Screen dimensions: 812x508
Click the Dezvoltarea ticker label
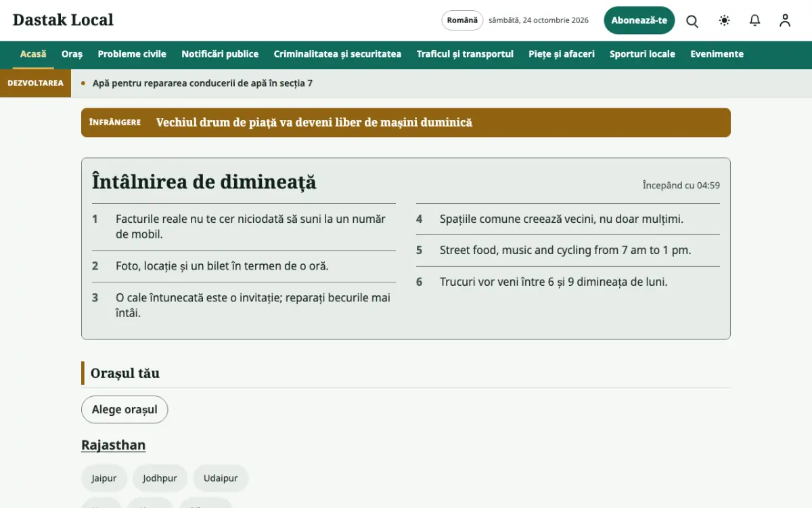[x=35, y=83]
